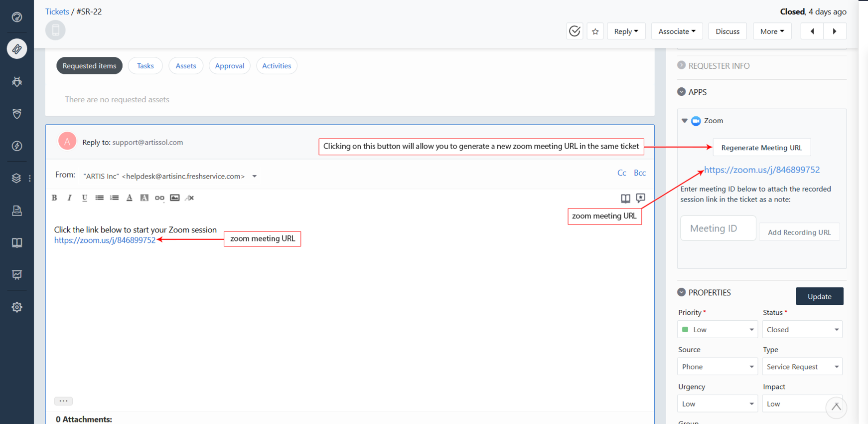Screen dimensions: 868x424
Task: Open the Changes shield icon in sidebar
Action: point(17,114)
